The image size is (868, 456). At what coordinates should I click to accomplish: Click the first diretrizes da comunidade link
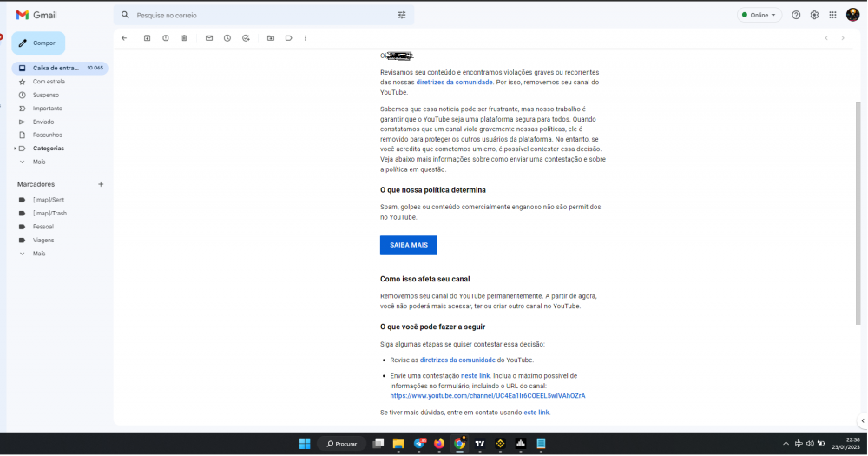click(454, 82)
